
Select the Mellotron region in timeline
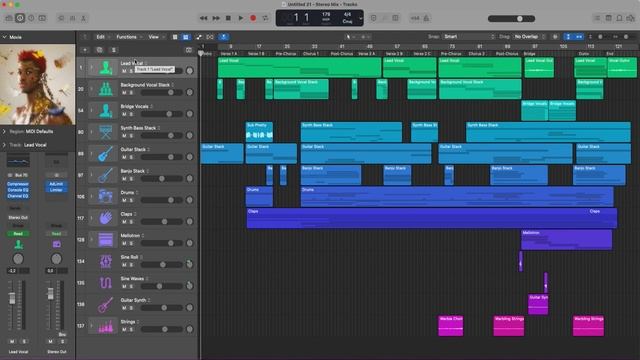[567, 240]
